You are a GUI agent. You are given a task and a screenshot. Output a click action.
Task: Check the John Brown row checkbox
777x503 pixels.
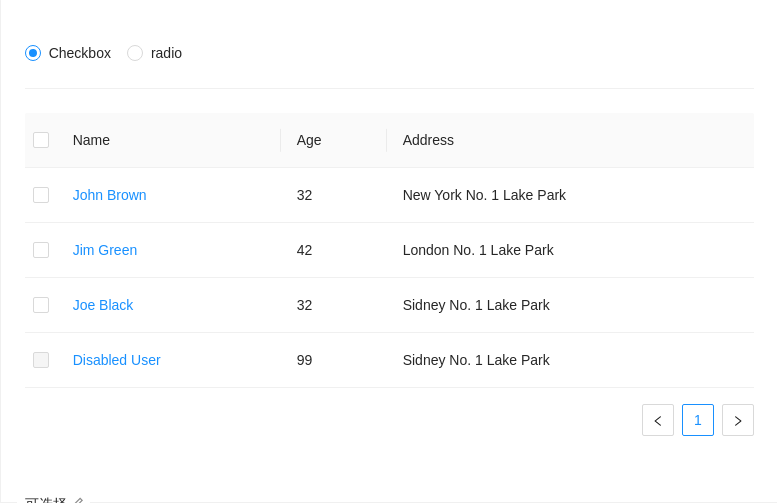tap(41, 195)
